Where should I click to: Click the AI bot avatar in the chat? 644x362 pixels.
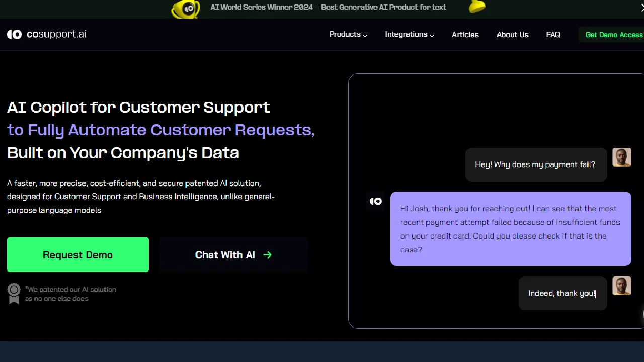[x=376, y=201]
